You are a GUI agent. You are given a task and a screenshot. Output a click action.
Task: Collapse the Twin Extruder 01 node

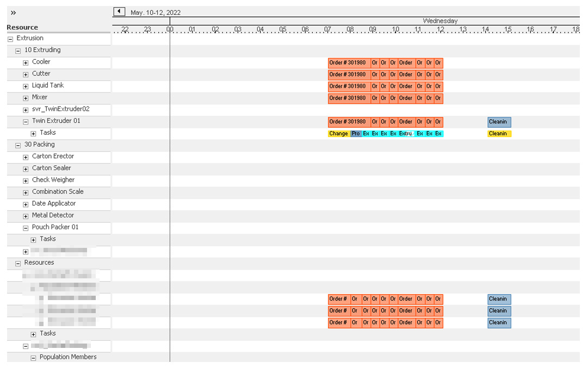pyautogui.click(x=26, y=122)
